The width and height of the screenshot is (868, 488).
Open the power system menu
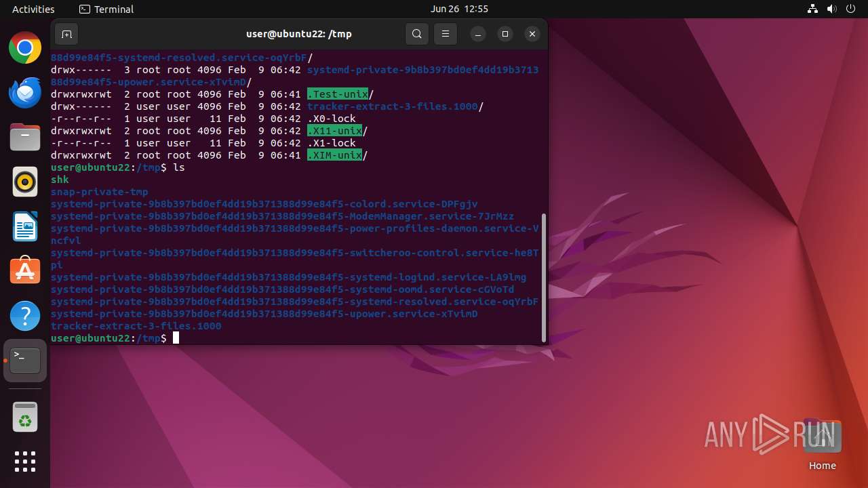pyautogui.click(x=851, y=9)
